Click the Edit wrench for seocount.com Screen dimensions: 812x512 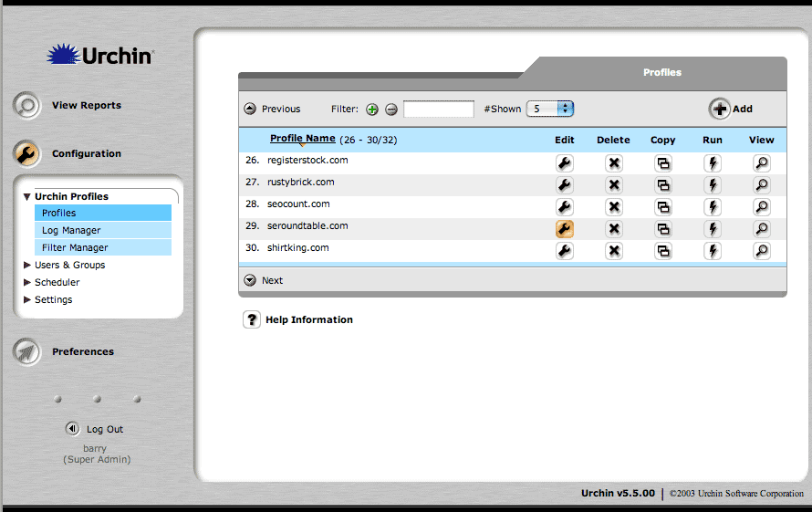tap(565, 207)
